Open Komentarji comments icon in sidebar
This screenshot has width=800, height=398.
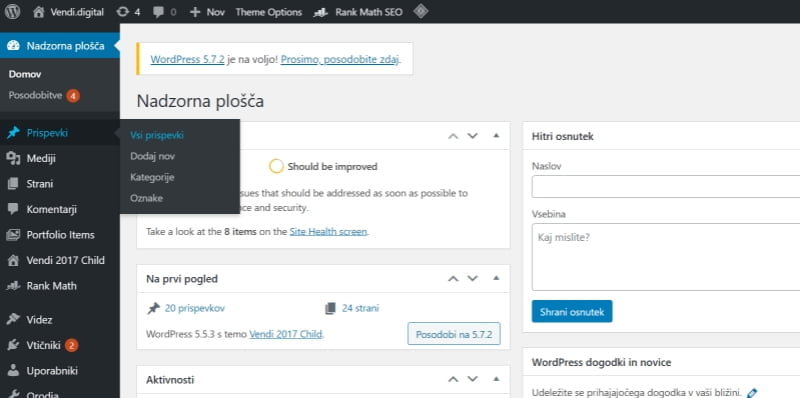[x=13, y=209]
